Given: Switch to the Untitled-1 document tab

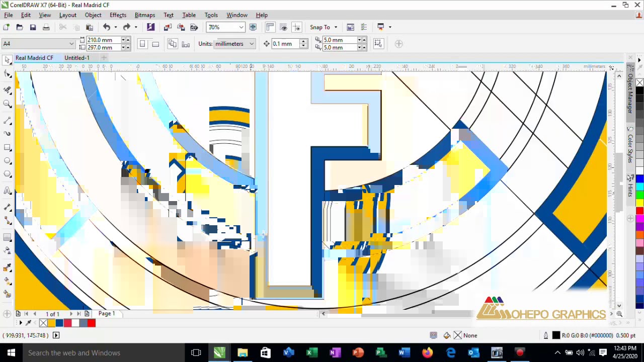Looking at the screenshot, I should click(76, 58).
